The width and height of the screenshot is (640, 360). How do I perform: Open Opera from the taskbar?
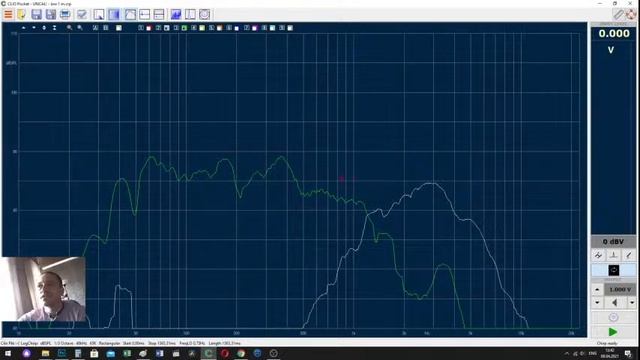click(225, 353)
